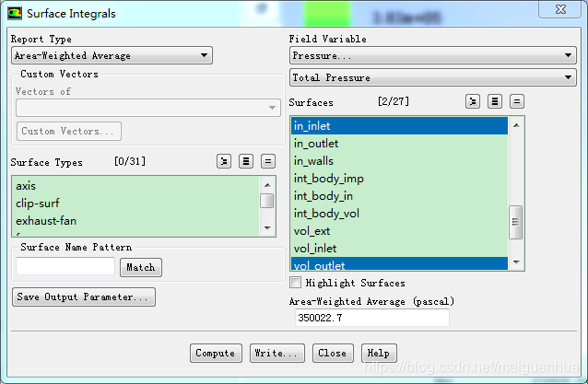Open Help for Surface Integrals
Image resolution: width=588 pixels, height=384 pixels.
click(379, 353)
